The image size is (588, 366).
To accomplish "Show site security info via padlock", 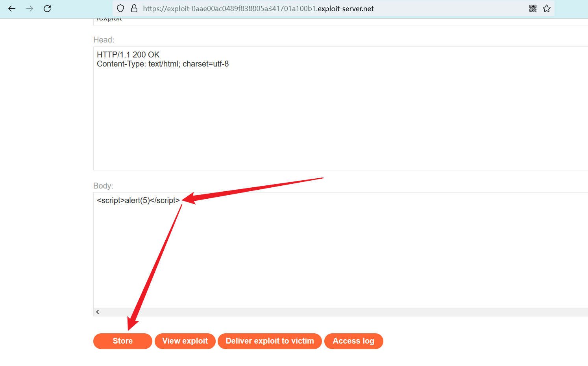I will coord(134,9).
